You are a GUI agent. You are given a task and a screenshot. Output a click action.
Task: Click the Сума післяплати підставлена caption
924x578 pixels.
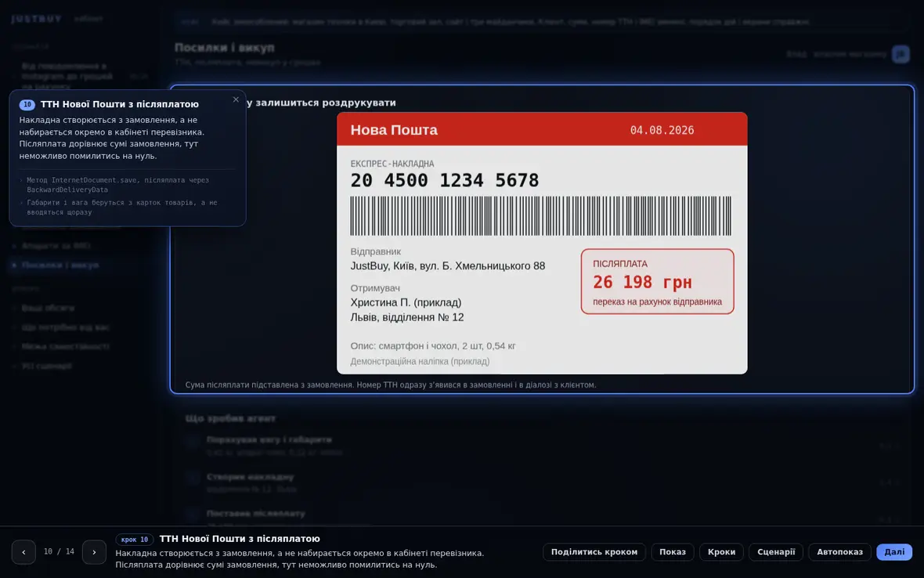pos(391,385)
